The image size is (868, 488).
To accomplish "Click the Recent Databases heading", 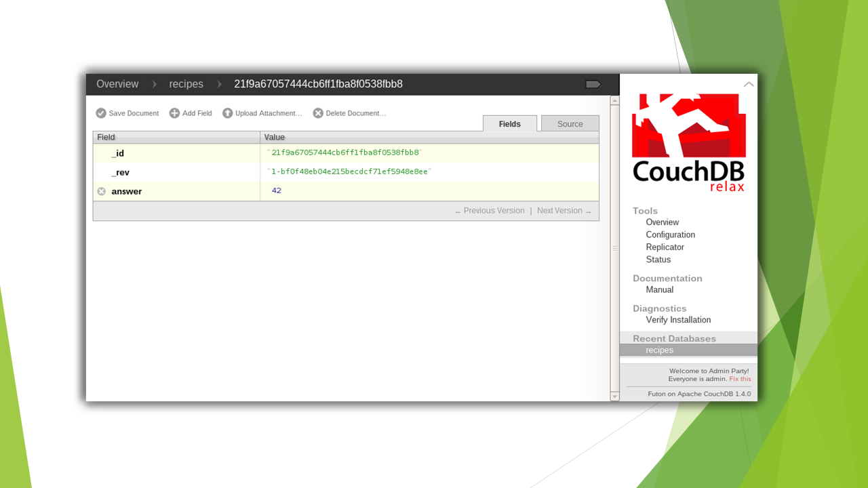I will pos(675,338).
